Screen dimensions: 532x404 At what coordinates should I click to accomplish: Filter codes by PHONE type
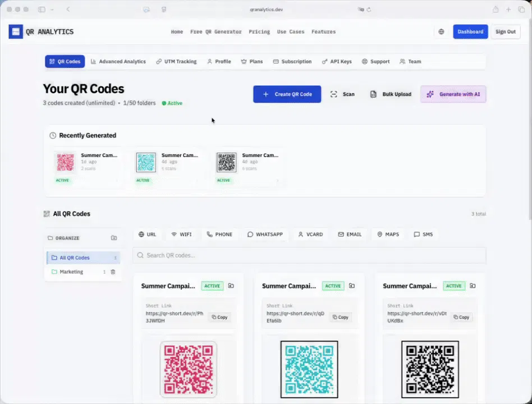(219, 234)
